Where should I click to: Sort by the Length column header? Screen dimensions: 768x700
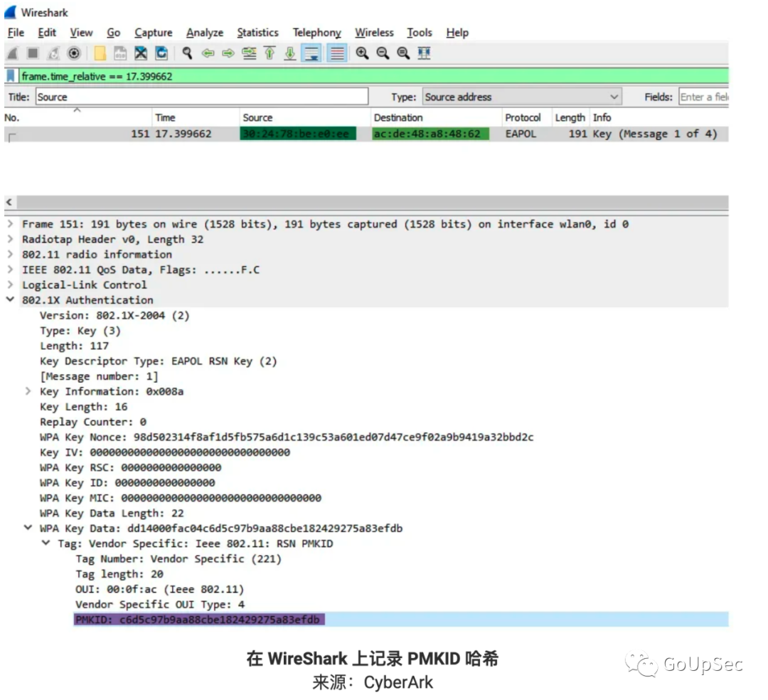pos(570,117)
